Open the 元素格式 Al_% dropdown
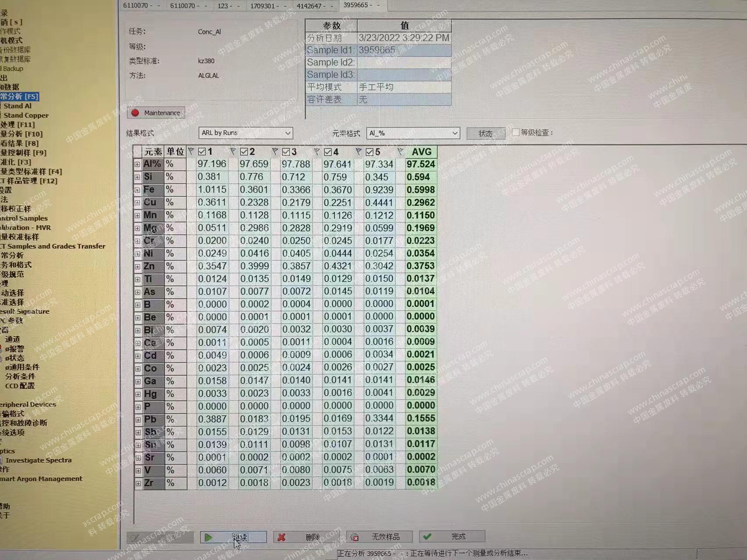Image resolution: width=747 pixels, height=560 pixels. coord(455,133)
